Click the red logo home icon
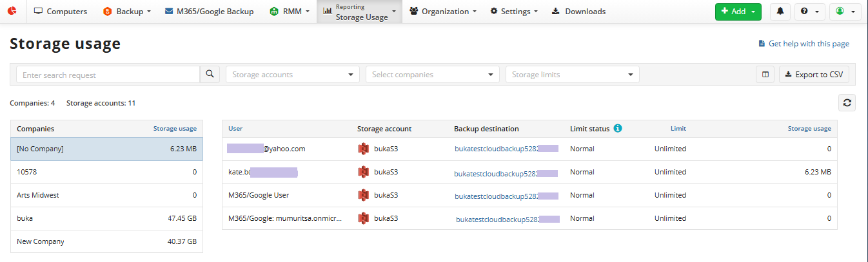868x262 pixels. (12, 12)
